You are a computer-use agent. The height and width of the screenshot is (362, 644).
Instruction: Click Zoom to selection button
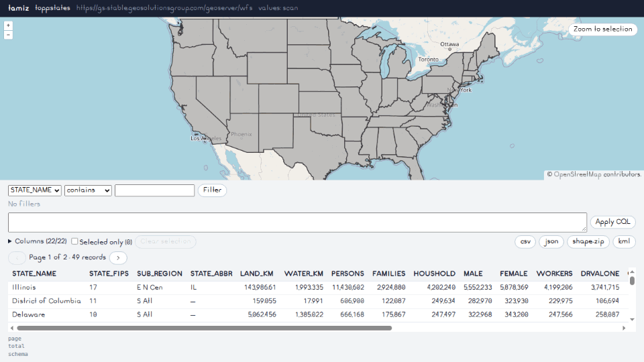coord(603,29)
